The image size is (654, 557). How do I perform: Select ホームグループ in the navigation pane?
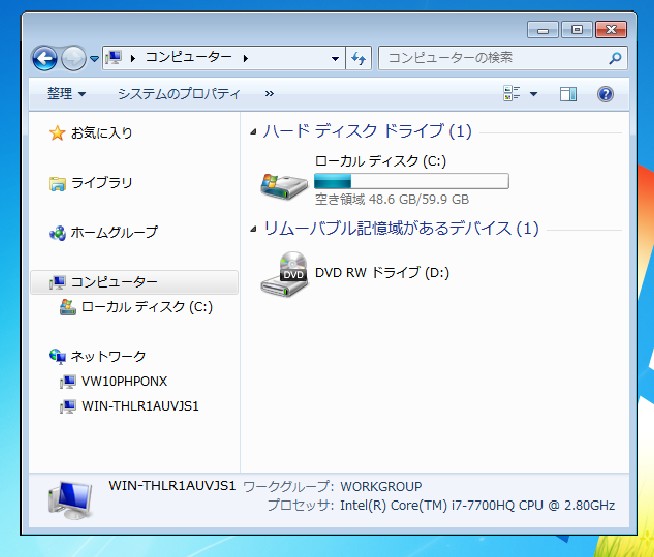114,232
